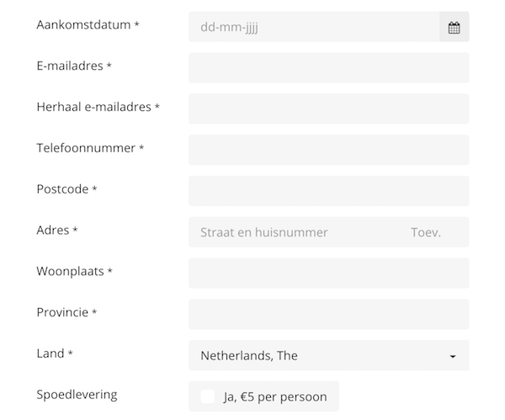Open the Land country dropdown
The height and width of the screenshot is (420, 505).
(329, 355)
